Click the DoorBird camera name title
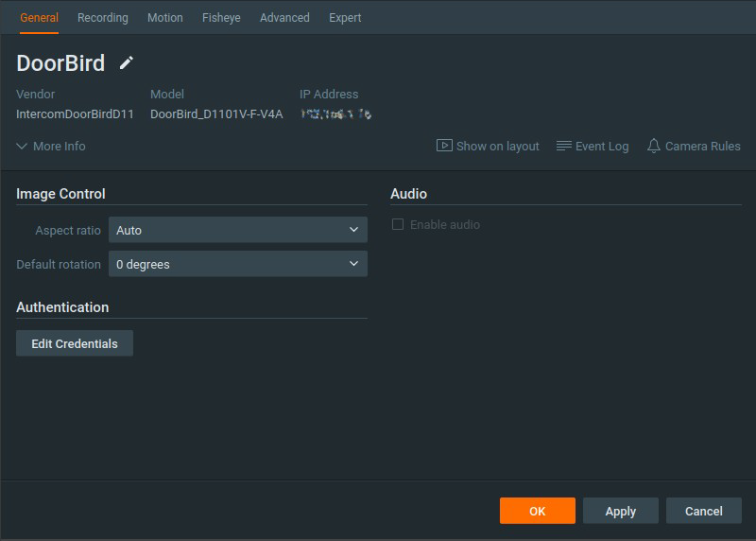Screen dimensions: 756x541 (x=60, y=63)
